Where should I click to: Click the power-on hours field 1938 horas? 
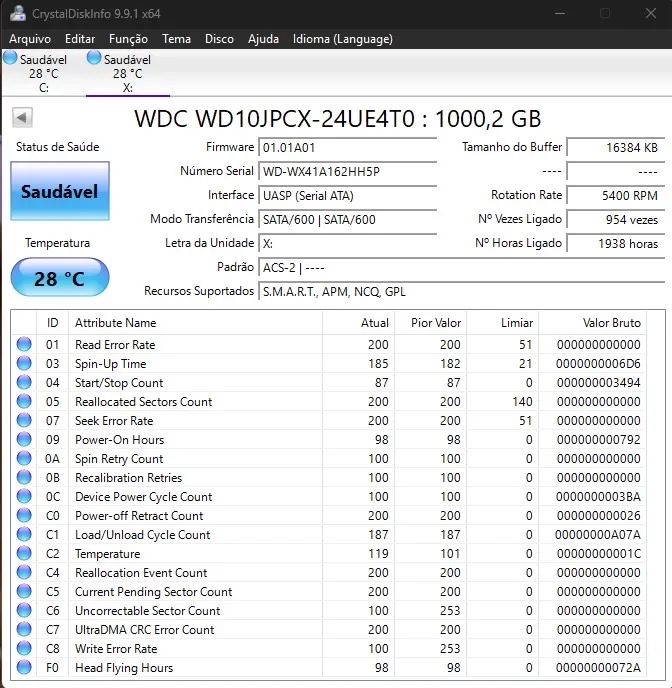[x=616, y=244]
